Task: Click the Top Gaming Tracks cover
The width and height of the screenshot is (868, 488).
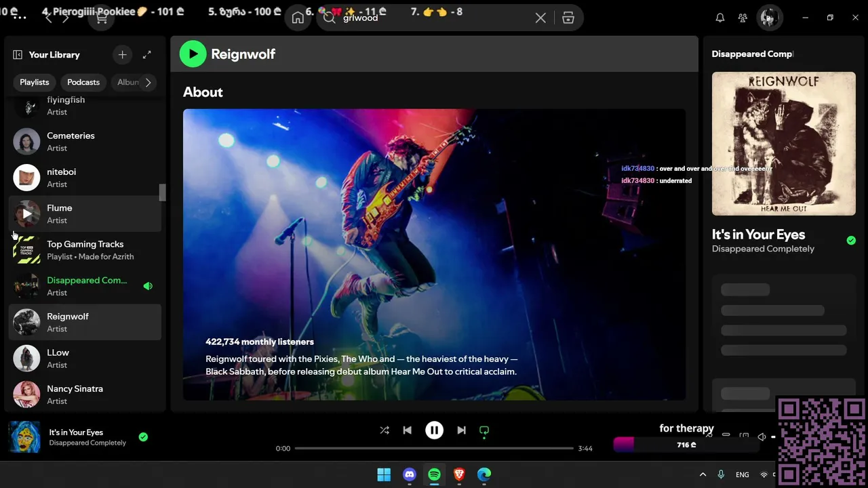Action: [x=26, y=250]
